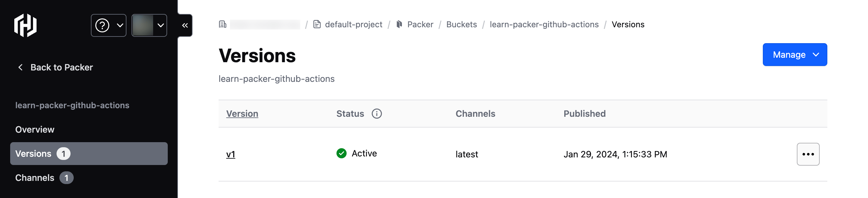Click the green Active status checkmark
This screenshot has height=198, width=868.
pyautogui.click(x=341, y=154)
